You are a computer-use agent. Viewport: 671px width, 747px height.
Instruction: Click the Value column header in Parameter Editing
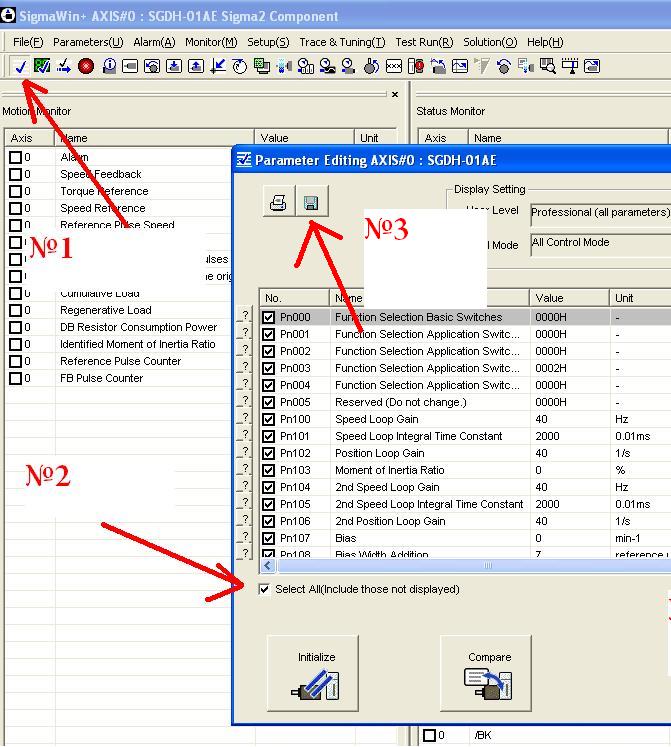(x=569, y=298)
